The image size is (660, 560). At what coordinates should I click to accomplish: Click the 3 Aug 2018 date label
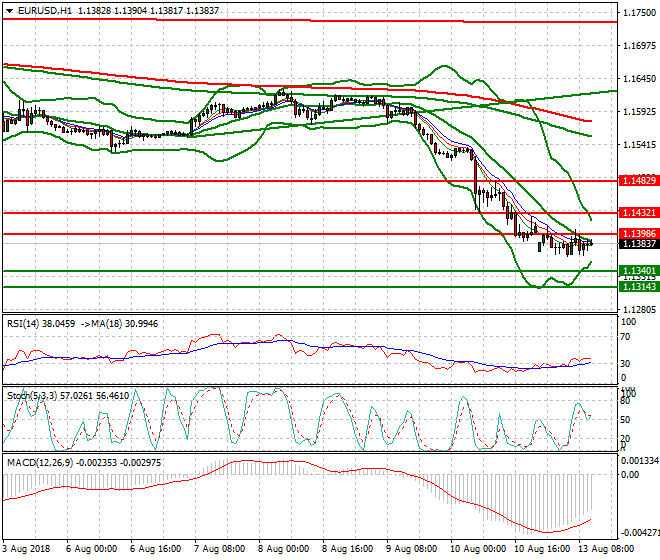pyautogui.click(x=27, y=548)
